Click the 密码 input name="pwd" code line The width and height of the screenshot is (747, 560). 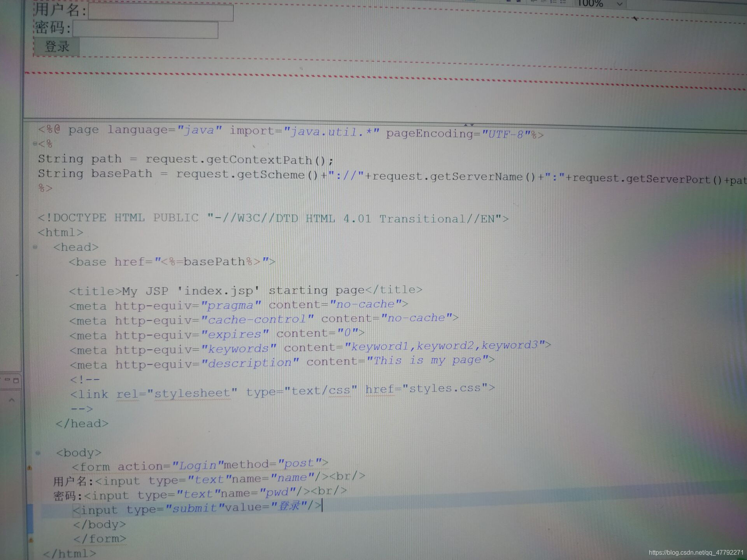click(200, 494)
